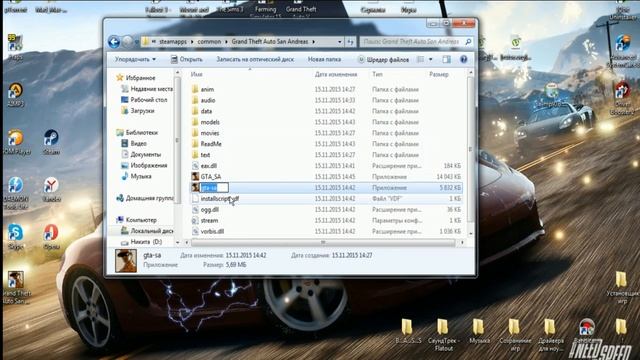Click the file list horizontal scrollbar
This screenshot has height=360, width=640.
(x=323, y=242)
